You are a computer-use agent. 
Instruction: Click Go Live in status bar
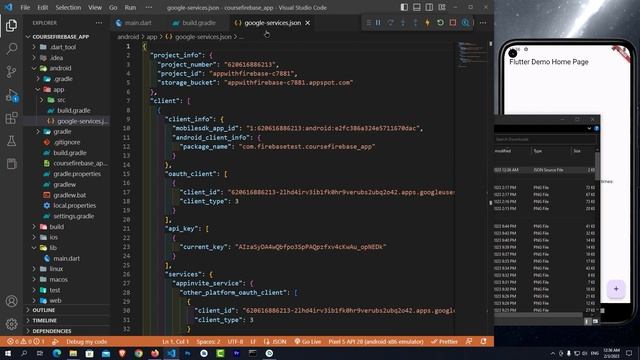point(308,342)
